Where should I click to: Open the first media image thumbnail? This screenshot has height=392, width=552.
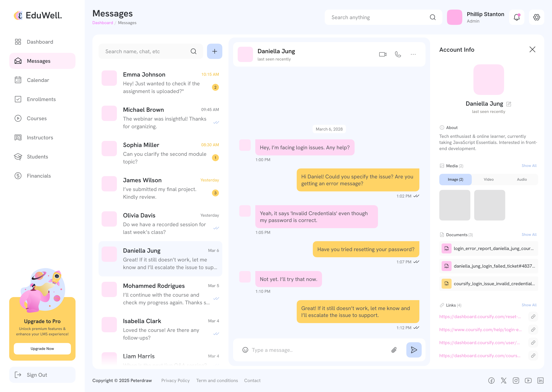(454, 205)
